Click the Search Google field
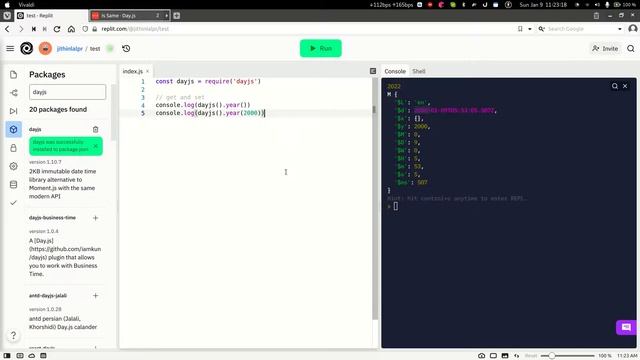 click(580, 29)
